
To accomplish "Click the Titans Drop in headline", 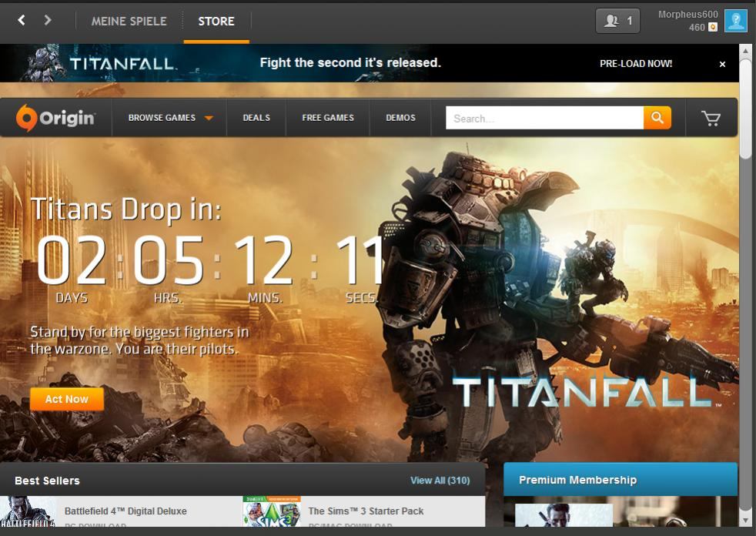I will [125, 209].
